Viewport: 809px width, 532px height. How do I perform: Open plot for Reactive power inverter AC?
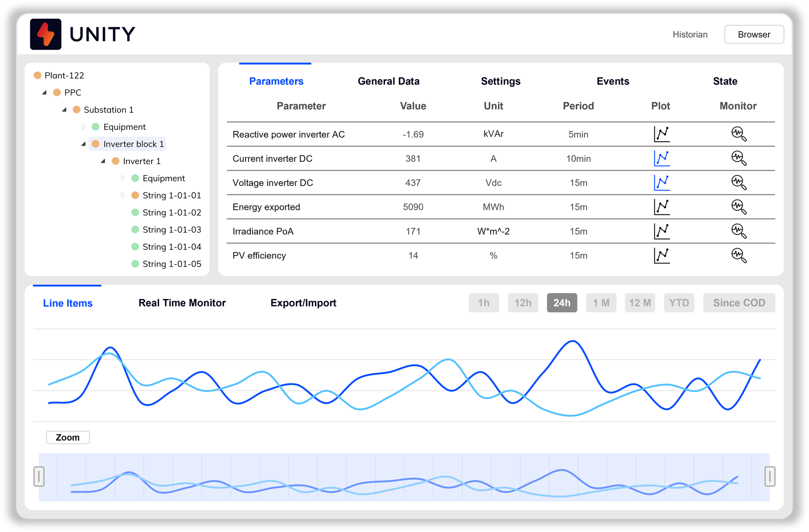click(x=661, y=134)
